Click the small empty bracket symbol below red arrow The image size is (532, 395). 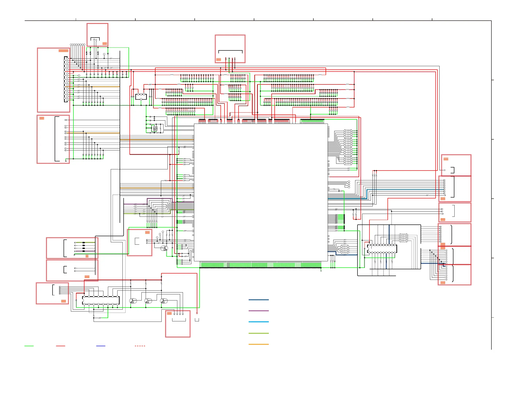tap(197, 320)
